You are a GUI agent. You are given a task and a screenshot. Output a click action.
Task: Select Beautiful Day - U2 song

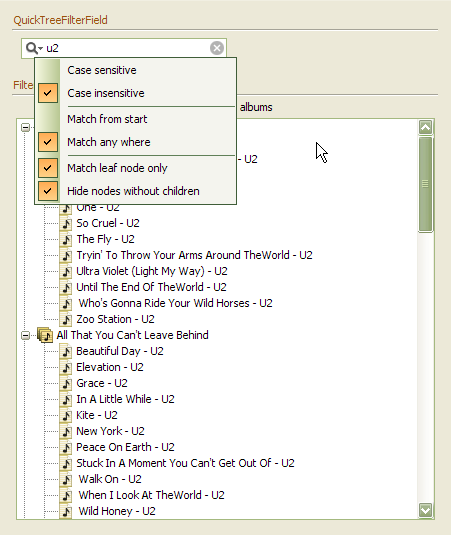click(x=120, y=351)
